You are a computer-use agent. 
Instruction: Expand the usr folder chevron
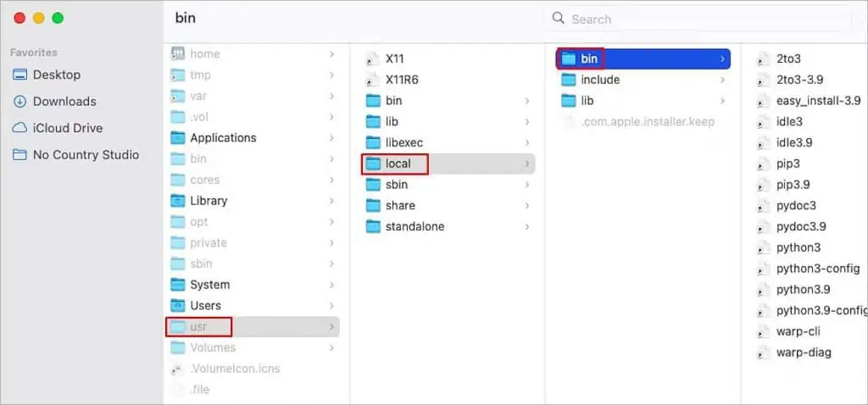pos(331,327)
